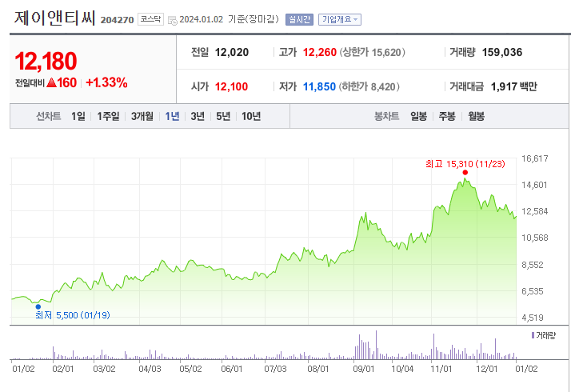This screenshot has width=571, height=392.
Task: Click the 선차트 label
Action: 49,116
